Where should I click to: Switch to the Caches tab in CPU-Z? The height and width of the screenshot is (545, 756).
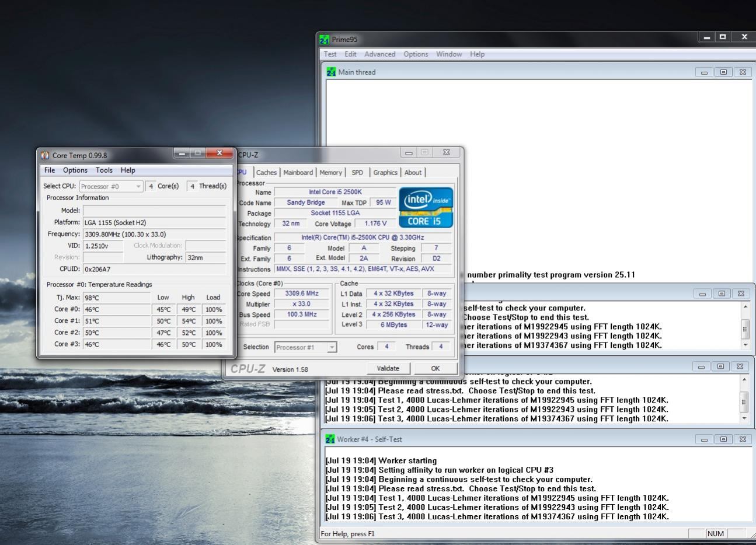(266, 172)
